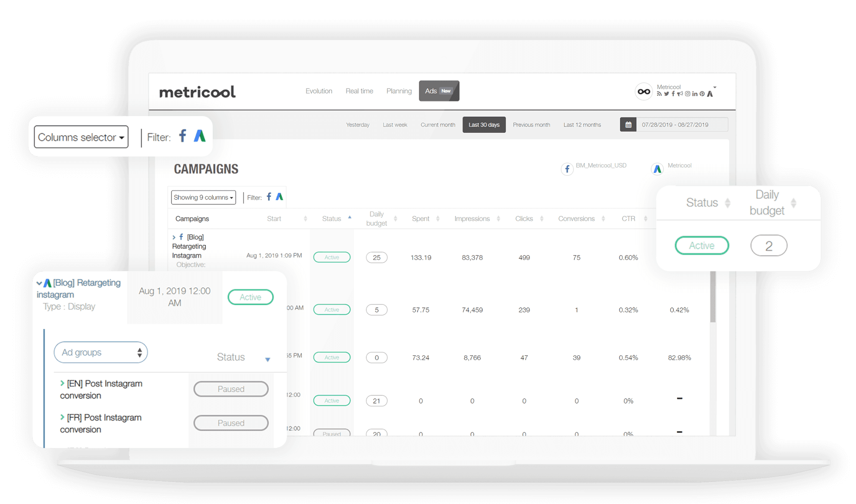Screen dimensions: 856x504
Task: Sort Status arrows in floating Status card
Action: coord(728,203)
